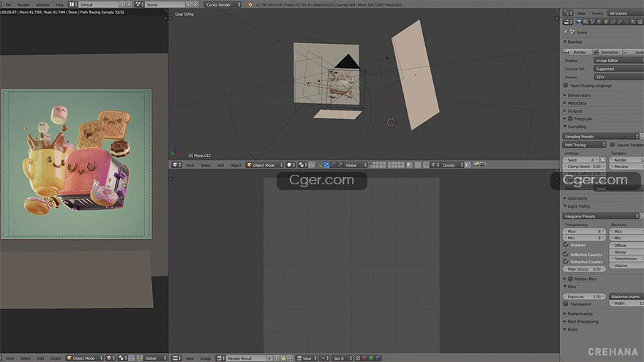Enable Transparent film checkbox

(566, 303)
